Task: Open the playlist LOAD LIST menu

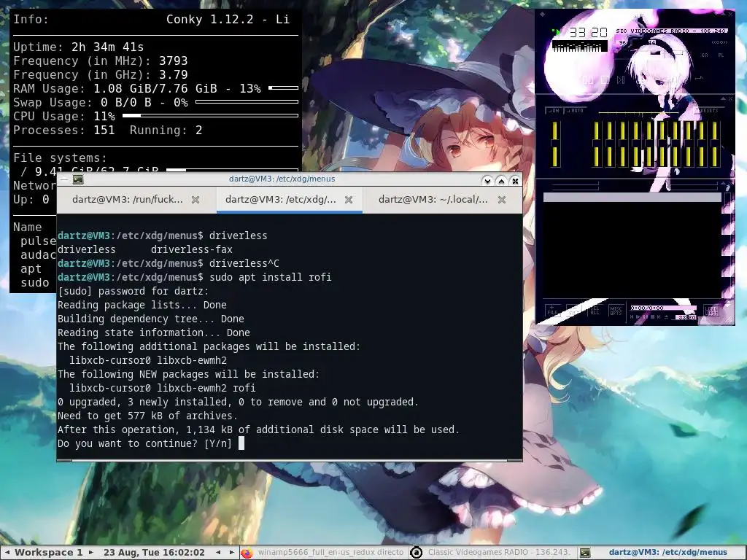Action: coord(711,311)
